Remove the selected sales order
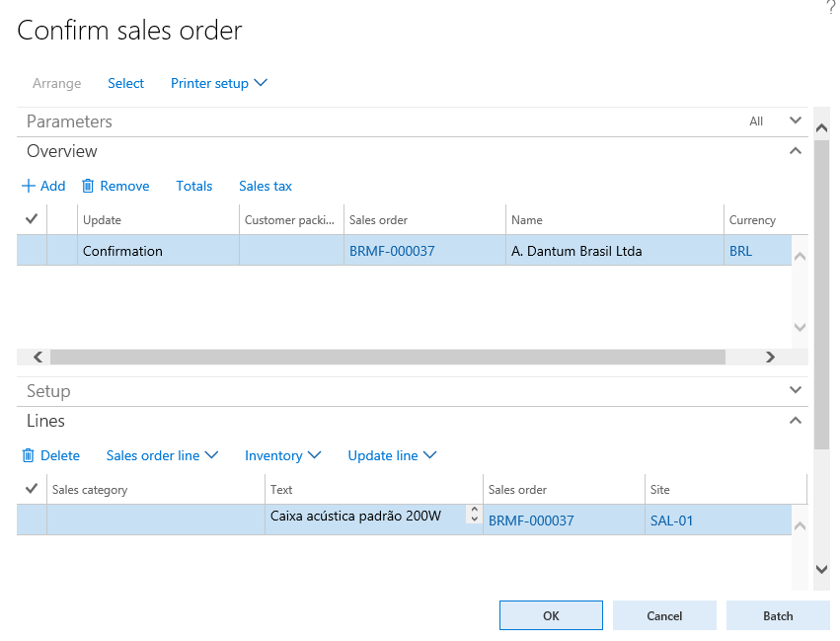 pyautogui.click(x=115, y=186)
